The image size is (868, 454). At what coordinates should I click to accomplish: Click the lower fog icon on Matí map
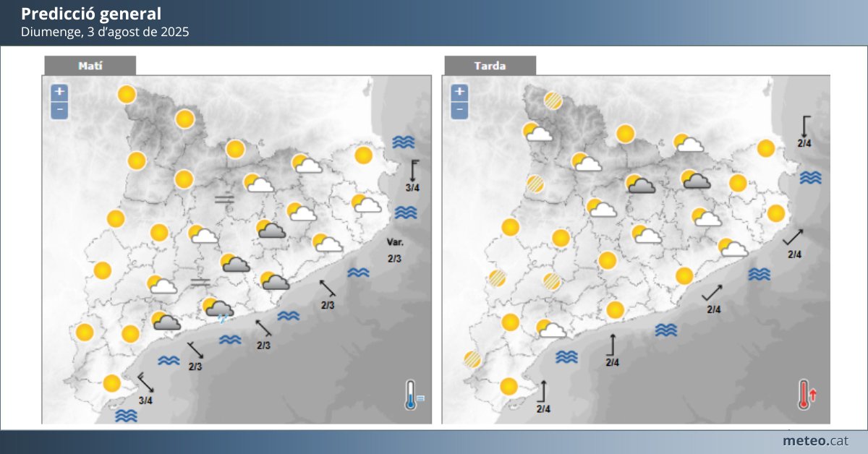coord(200,282)
